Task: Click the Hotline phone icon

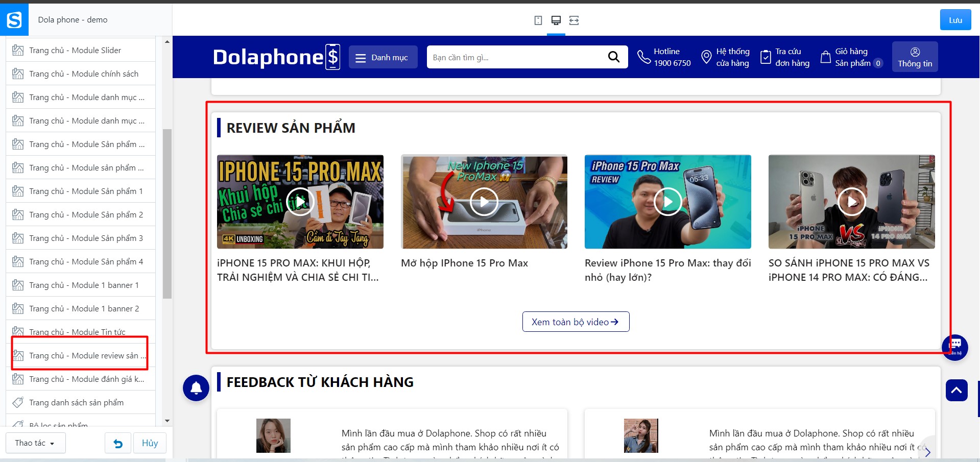Action: coord(644,57)
